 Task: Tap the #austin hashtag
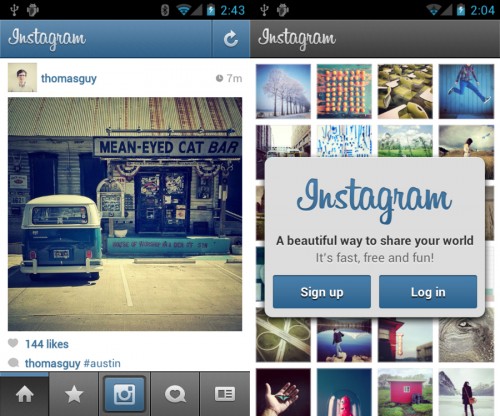tap(102, 363)
